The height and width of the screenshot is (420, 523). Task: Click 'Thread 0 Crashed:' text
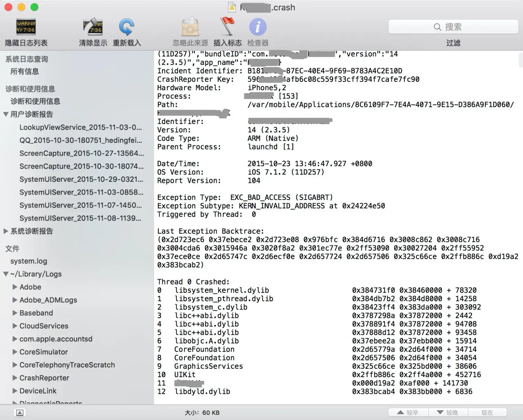(193, 282)
